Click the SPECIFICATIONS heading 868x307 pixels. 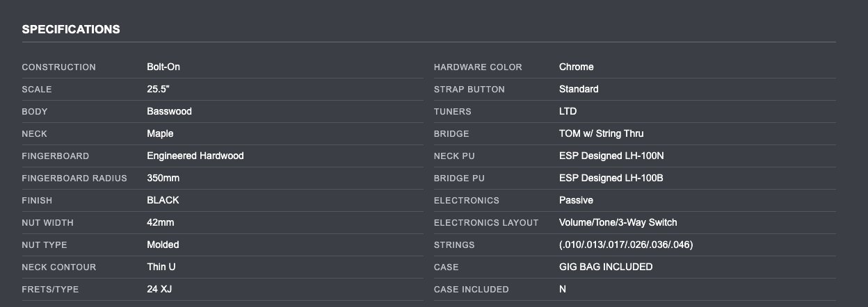71,30
